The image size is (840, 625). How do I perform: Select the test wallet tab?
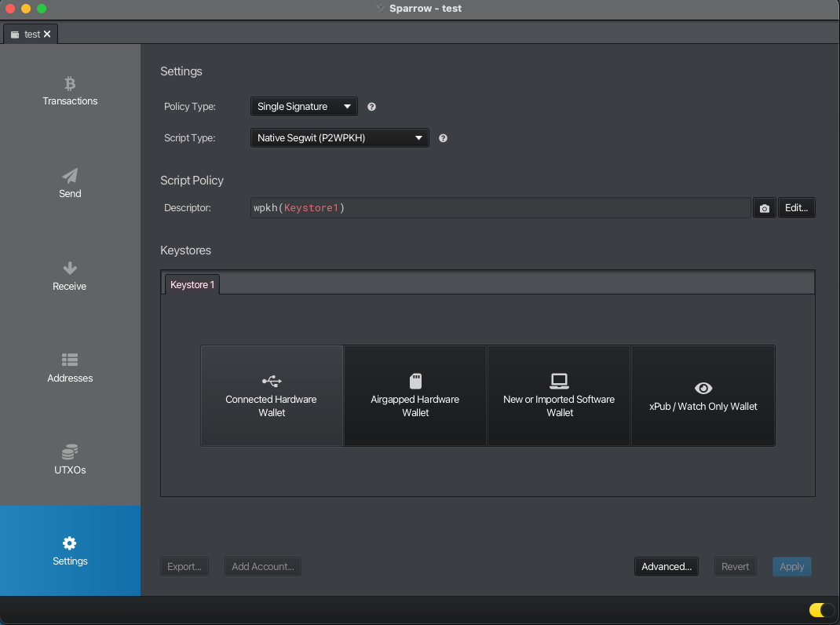click(30, 34)
